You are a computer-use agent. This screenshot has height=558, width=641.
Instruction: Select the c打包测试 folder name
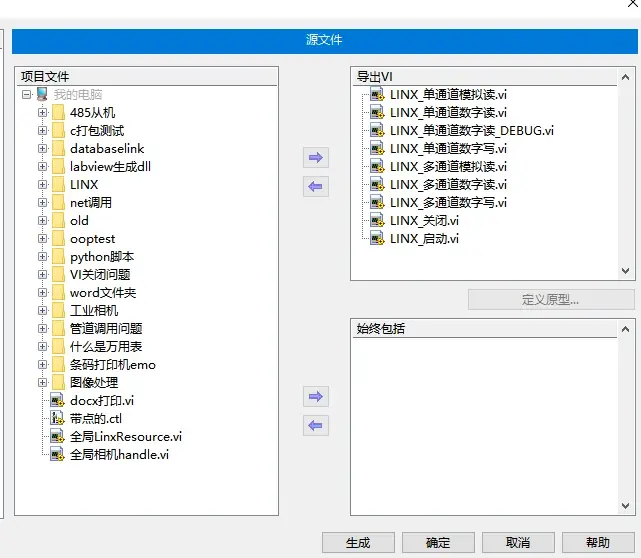(x=97, y=130)
